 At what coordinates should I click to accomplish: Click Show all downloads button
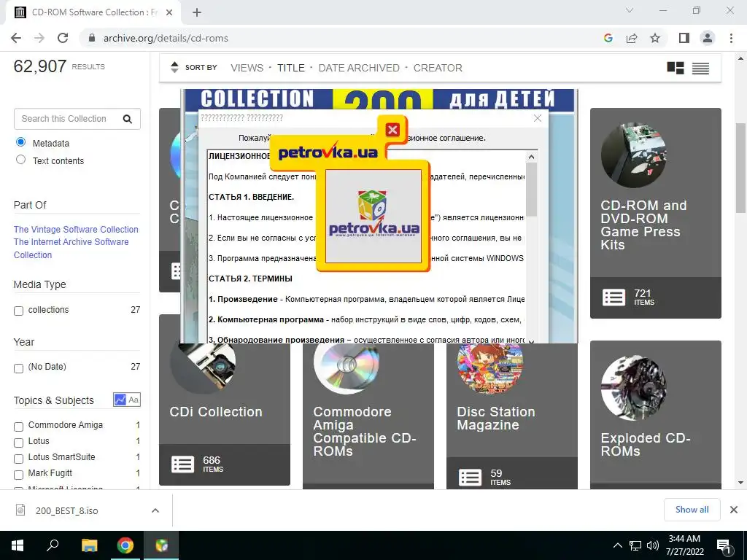click(692, 510)
